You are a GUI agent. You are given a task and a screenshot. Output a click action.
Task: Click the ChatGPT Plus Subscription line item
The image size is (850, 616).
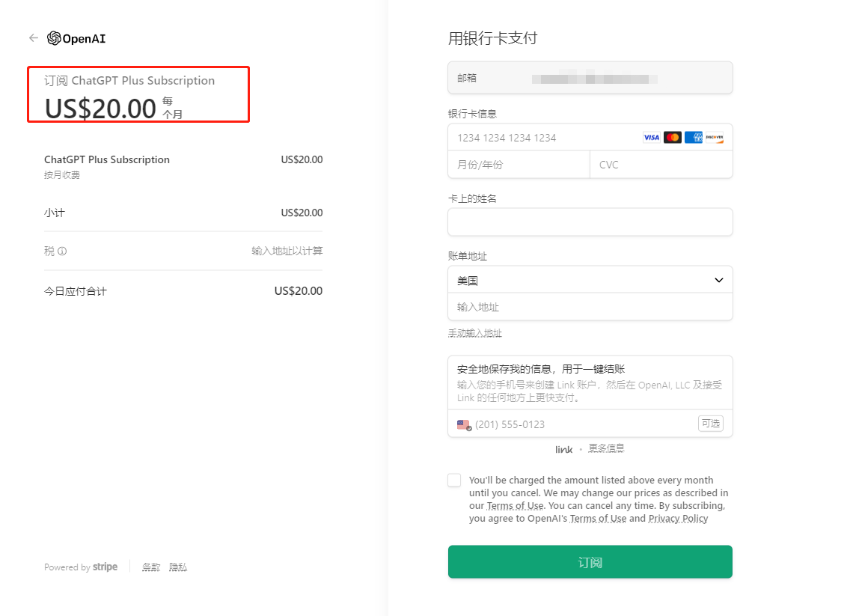coord(107,159)
